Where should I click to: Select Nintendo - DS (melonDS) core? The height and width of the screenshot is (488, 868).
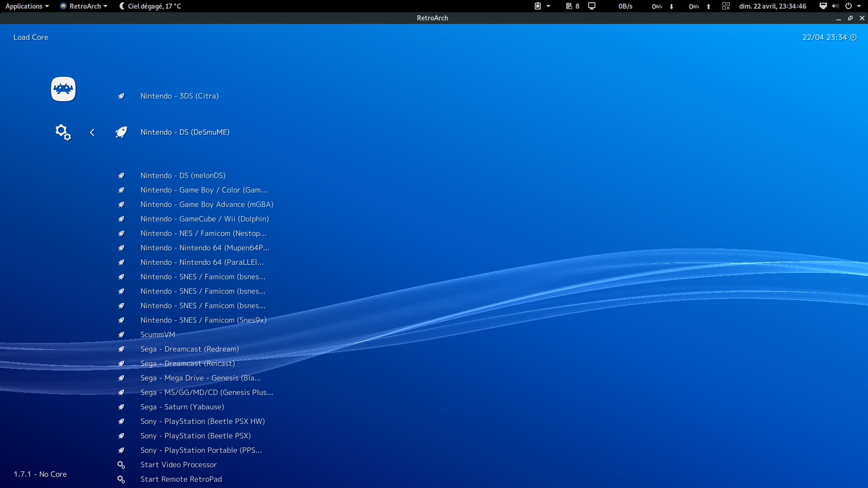click(x=183, y=176)
